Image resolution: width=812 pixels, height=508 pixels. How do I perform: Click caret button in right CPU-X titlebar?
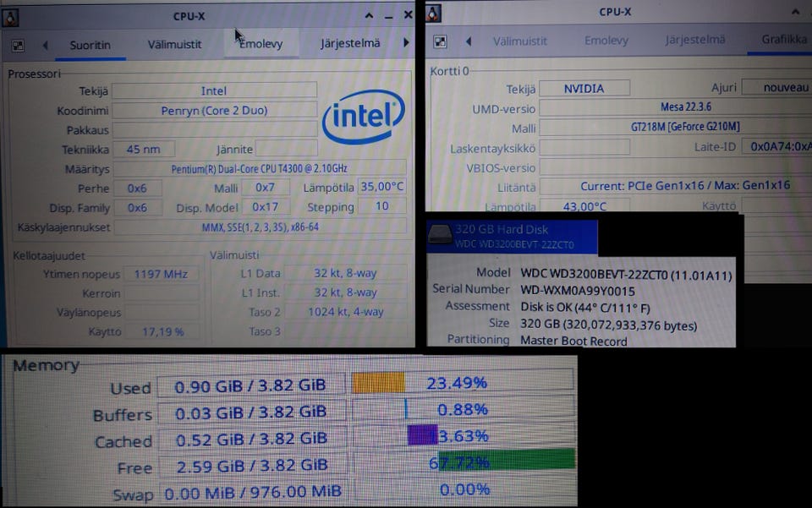click(x=795, y=12)
